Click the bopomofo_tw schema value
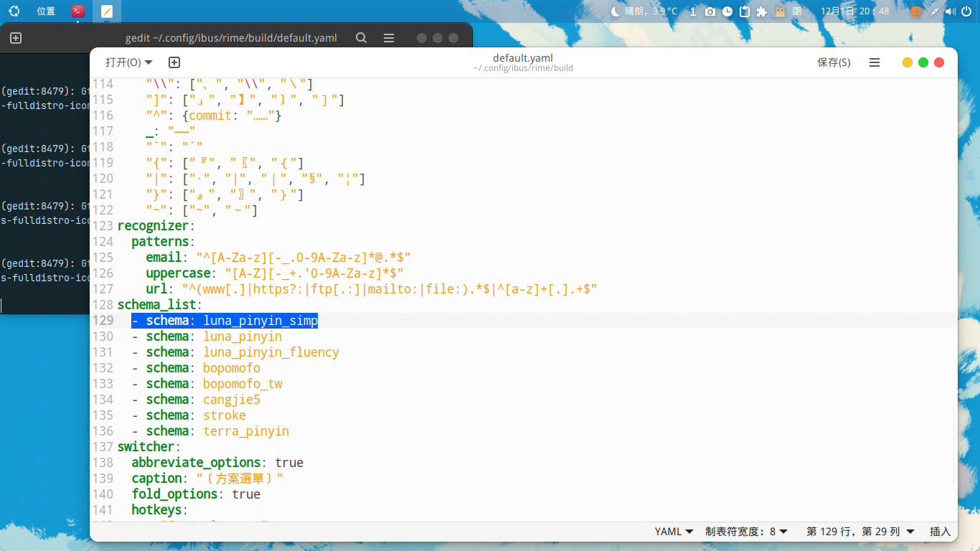 tap(242, 384)
